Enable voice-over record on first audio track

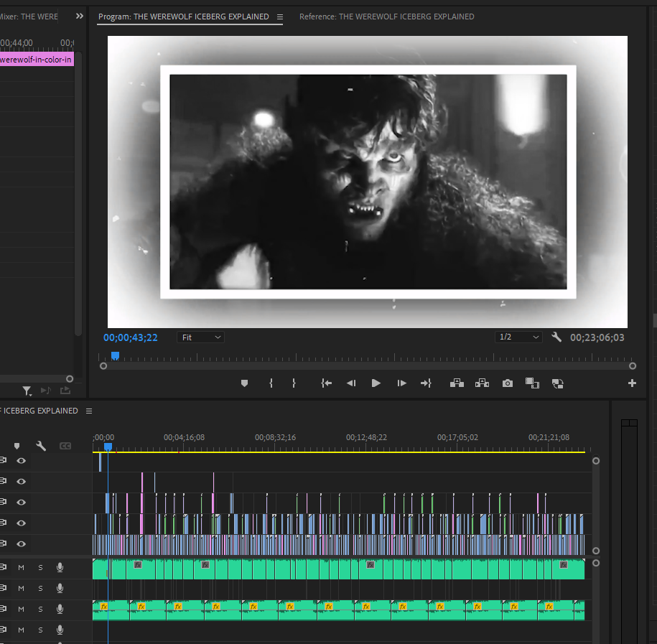pyautogui.click(x=60, y=567)
